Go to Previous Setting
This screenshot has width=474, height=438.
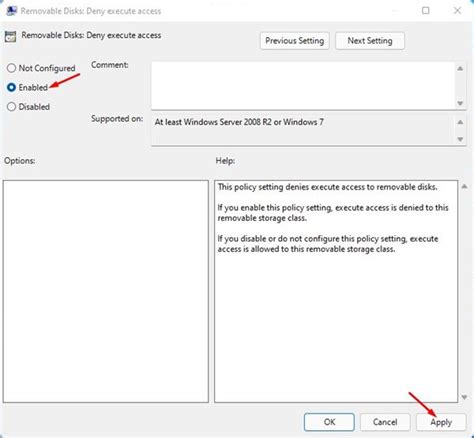point(295,41)
